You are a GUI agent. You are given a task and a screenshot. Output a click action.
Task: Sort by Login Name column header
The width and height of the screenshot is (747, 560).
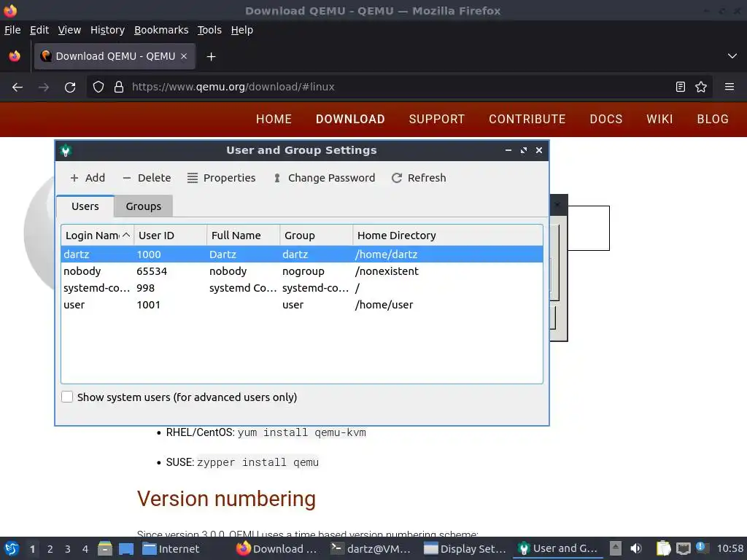click(x=97, y=236)
